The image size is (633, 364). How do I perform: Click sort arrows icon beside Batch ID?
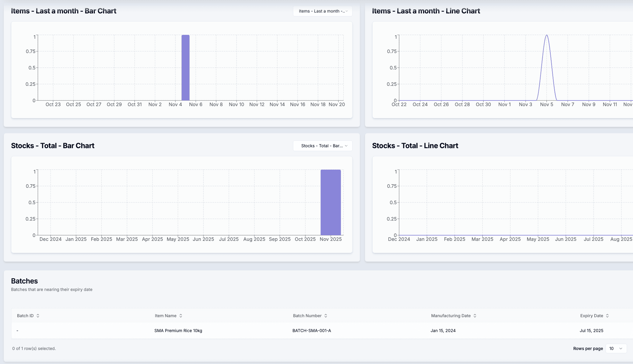click(38, 316)
